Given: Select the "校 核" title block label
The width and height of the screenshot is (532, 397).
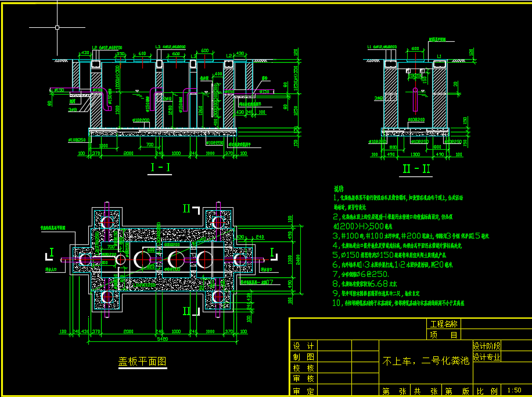Looking at the screenshot, I should pos(303,368).
